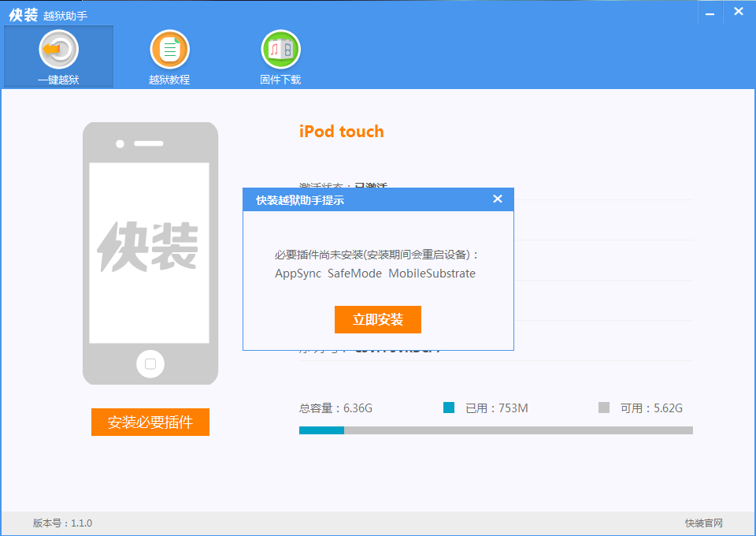Click the phone illustration with 快装 logo
The width and height of the screenshot is (756, 536).
(150, 253)
